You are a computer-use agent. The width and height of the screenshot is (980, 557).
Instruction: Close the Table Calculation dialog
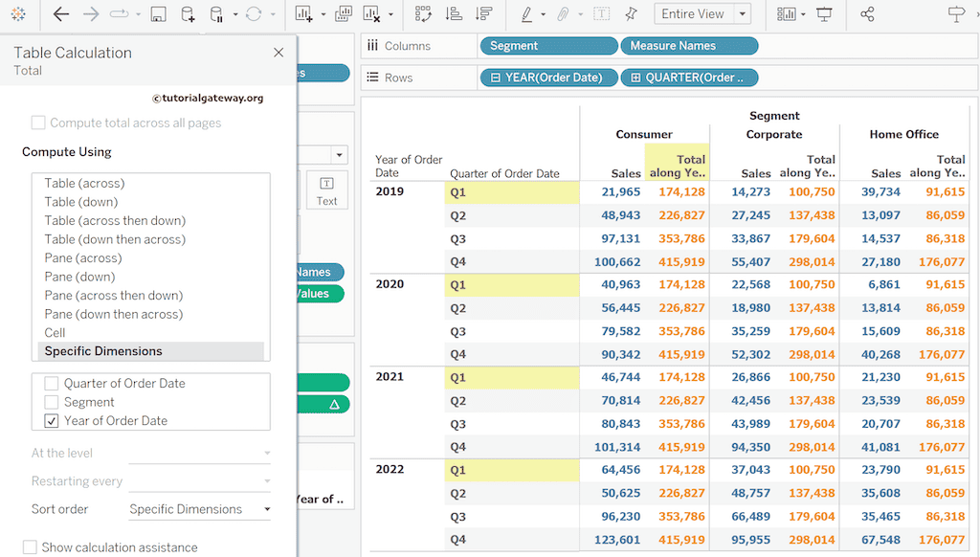tap(278, 54)
